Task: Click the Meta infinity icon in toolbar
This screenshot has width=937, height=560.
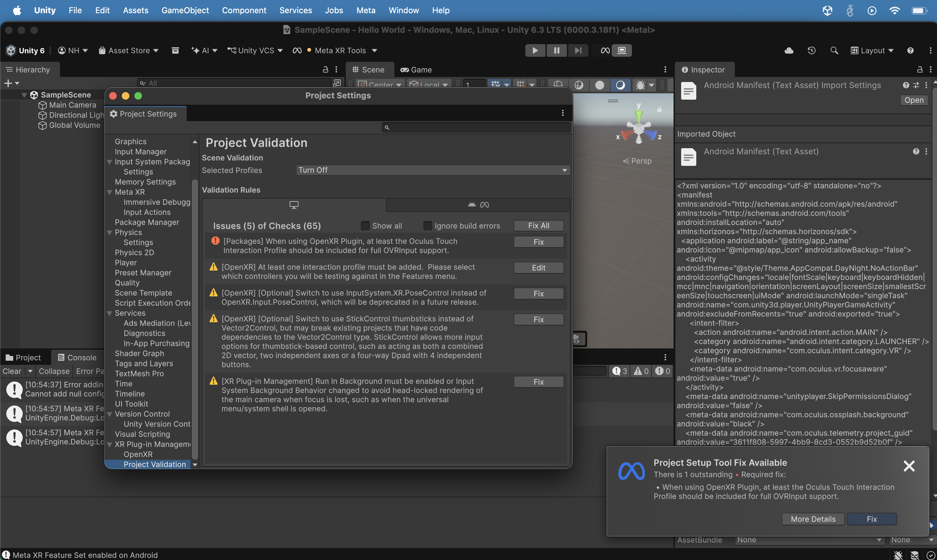Action: click(297, 50)
